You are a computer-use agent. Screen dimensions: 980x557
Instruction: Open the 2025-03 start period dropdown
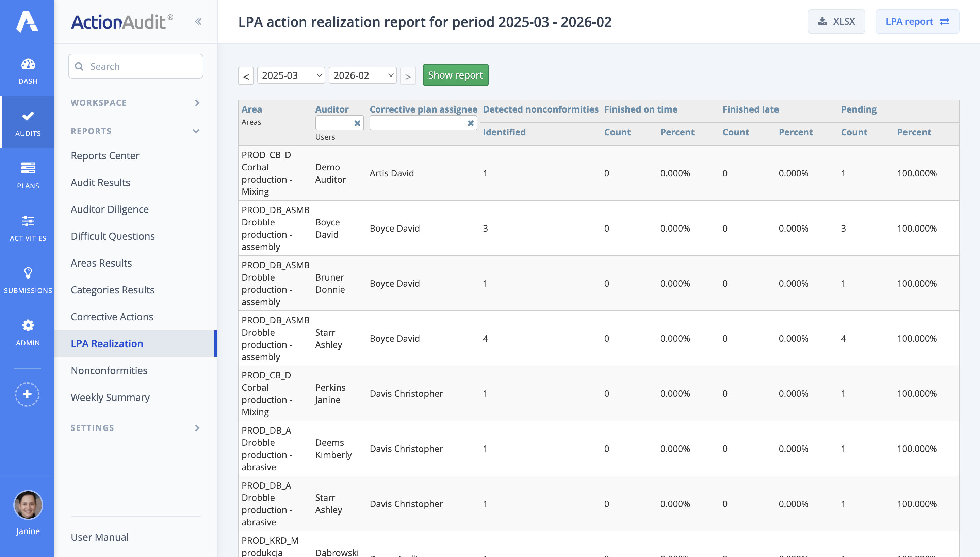291,75
